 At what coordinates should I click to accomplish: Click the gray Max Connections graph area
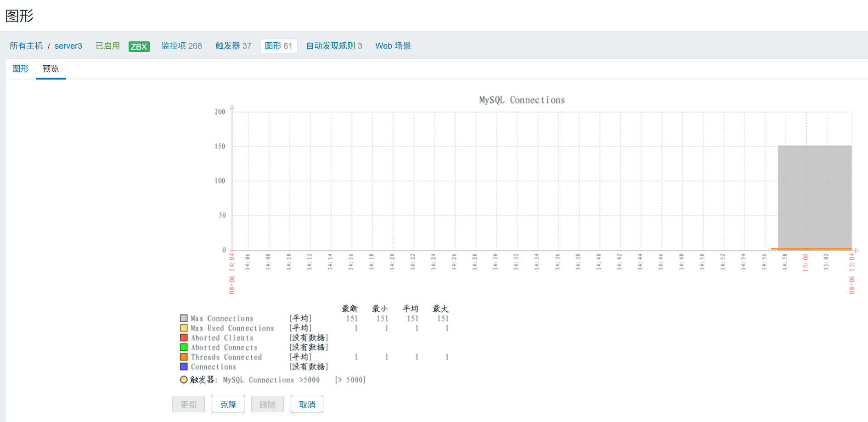[x=815, y=197]
